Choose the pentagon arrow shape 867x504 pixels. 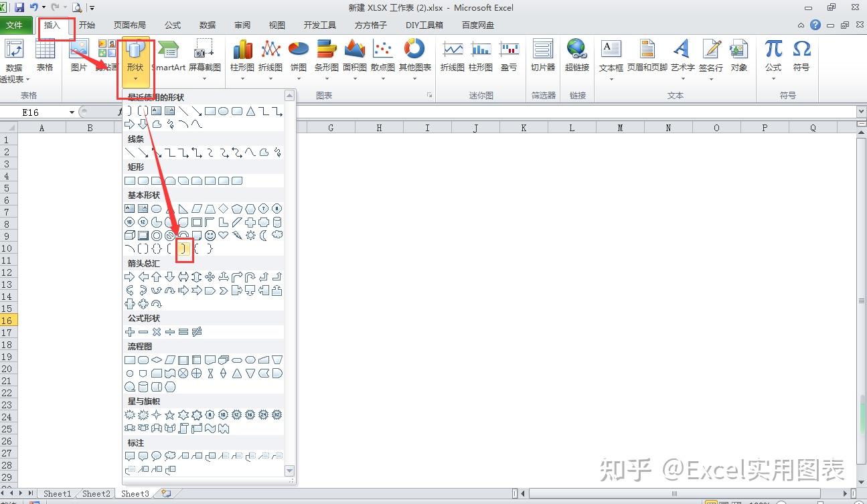[x=210, y=290]
